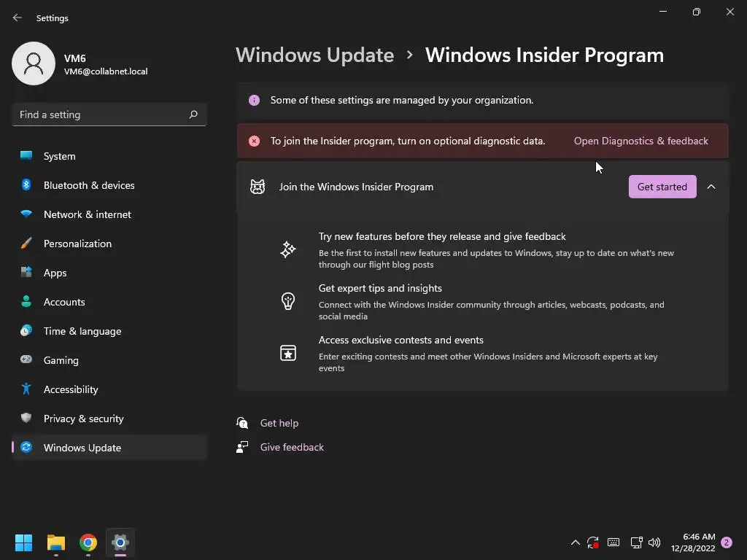Show hidden tray icons chevron
This screenshot has width=747, height=560.
pyautogui.click(x=576, y=542)
